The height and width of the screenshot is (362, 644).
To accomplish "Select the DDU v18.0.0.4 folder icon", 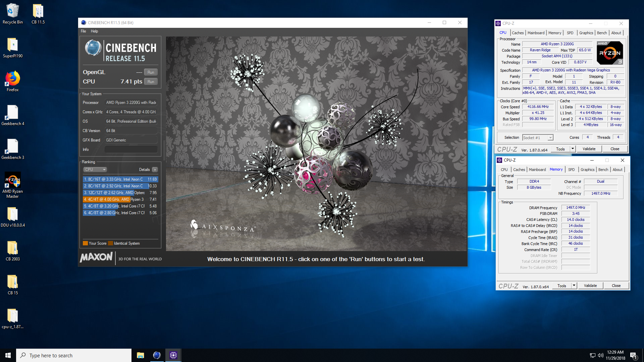I will click(x=13, y=217).
